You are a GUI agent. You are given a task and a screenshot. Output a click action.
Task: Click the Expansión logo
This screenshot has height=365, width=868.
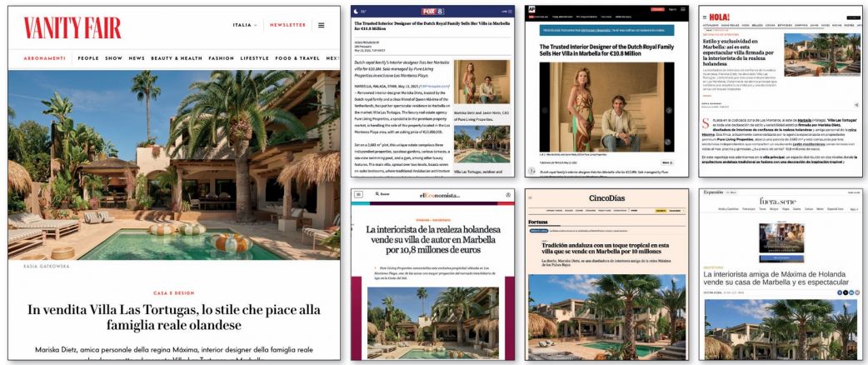[713, 192]
